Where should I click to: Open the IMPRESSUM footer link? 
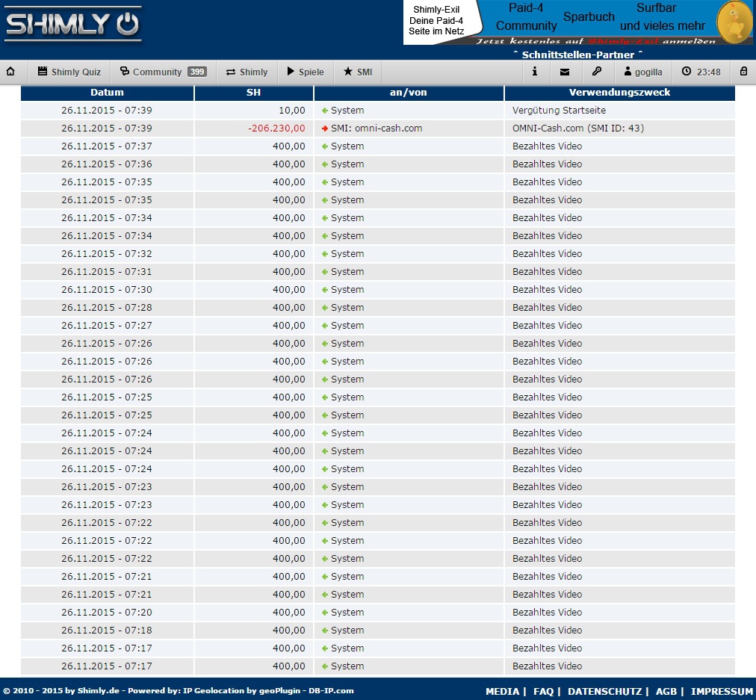pos(722,691)
